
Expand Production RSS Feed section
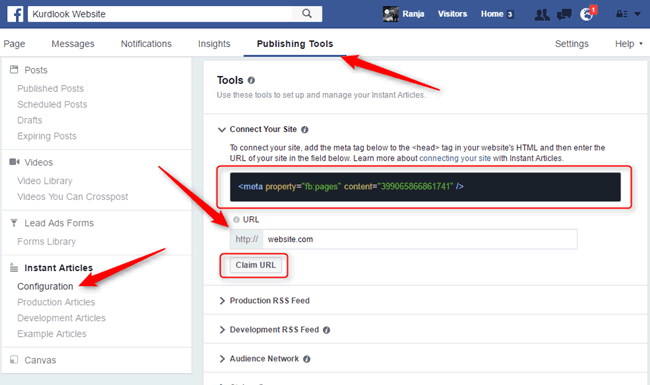point(222,301)
